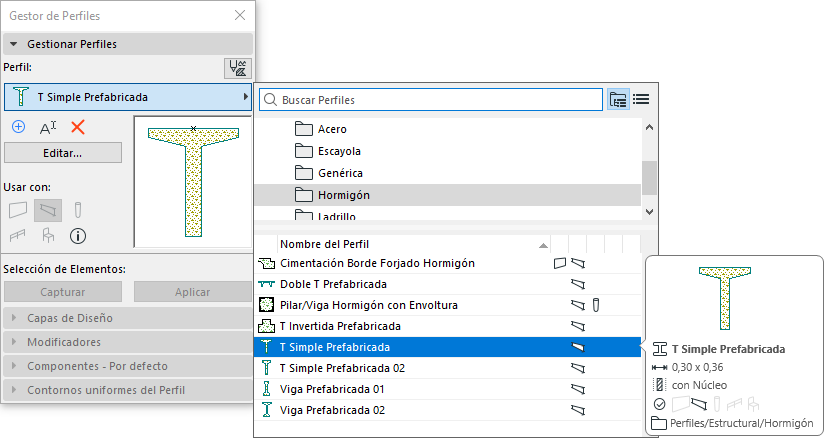Click the folder icon beside Perfiles/Estructural/Hormigón
Screen dimensions: 827x440
pos(659,423)
